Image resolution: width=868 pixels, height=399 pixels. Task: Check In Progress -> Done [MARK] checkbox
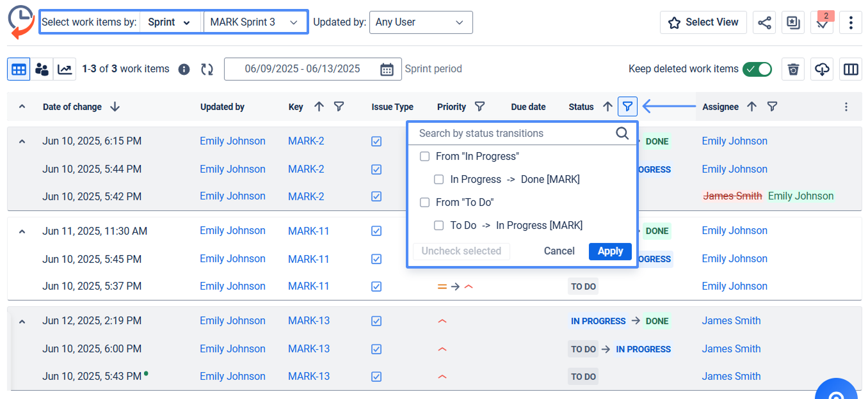click(438, 179)
